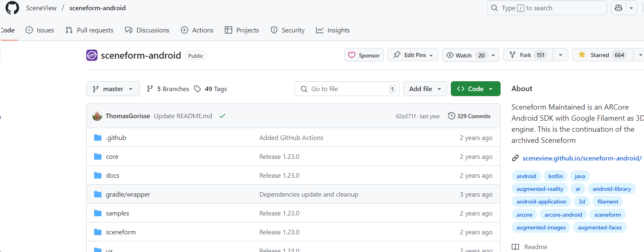This screenshot has width=644, height=252.
Task: Select the arcore-android topic tag
Action: click(563, 215)
